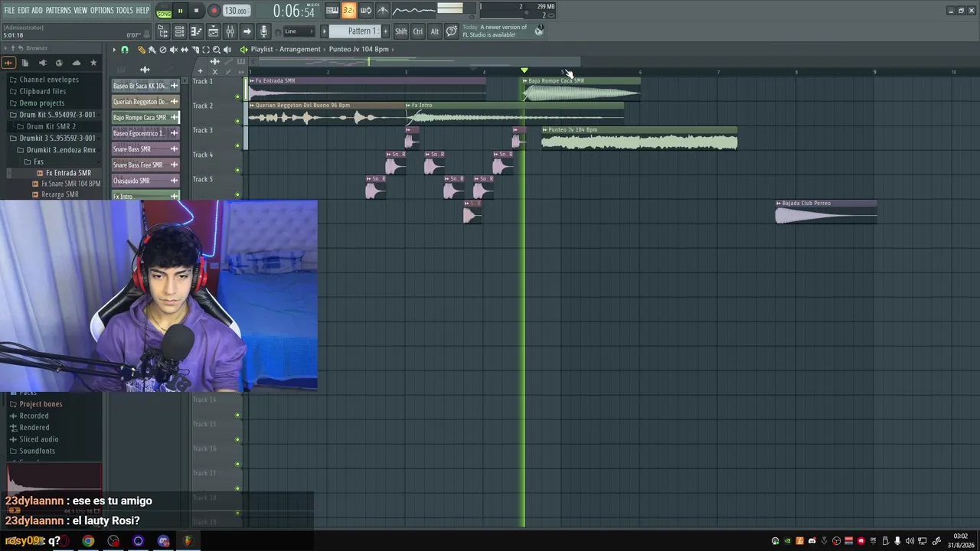This screenshot has height=551, width=980.
Task: Click the taskbar clock showing 03:02
Action: pos(961,541)
